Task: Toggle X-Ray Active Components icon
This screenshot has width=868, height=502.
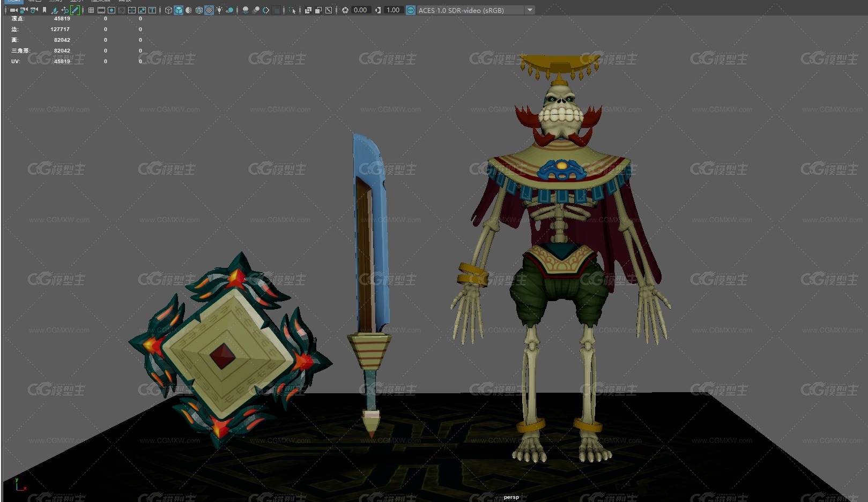Action: coord(318,10)
